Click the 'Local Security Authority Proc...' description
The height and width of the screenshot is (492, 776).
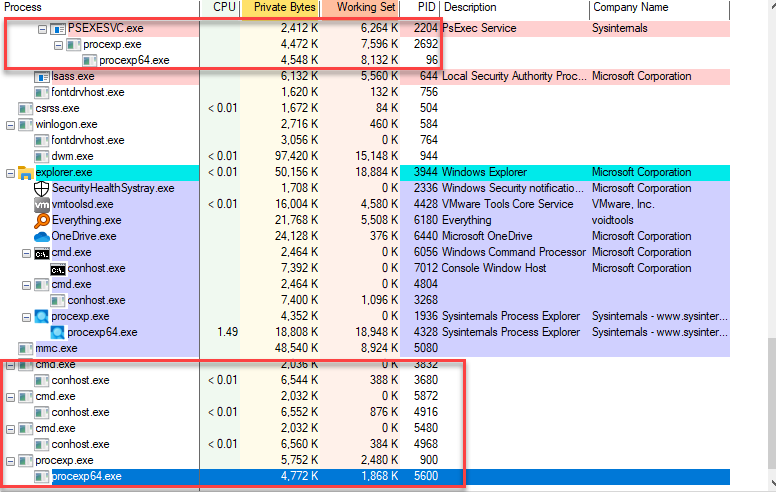pyautogui.click(x=514, y=77)
